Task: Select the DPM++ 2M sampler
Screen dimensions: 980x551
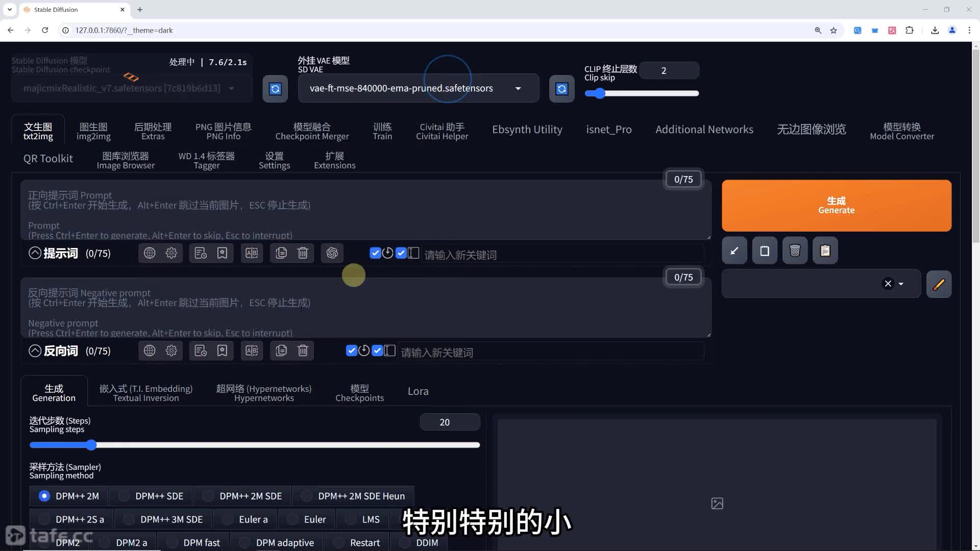Action: [68, 496]
